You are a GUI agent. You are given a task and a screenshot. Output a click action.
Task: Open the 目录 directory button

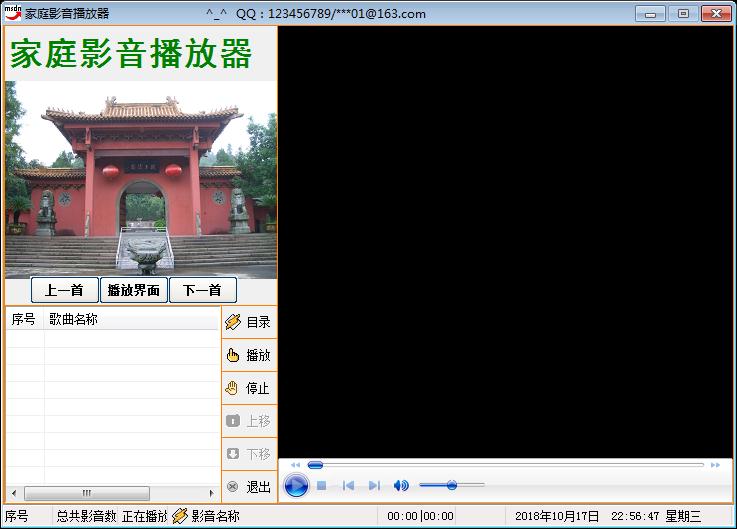point(249,322)
